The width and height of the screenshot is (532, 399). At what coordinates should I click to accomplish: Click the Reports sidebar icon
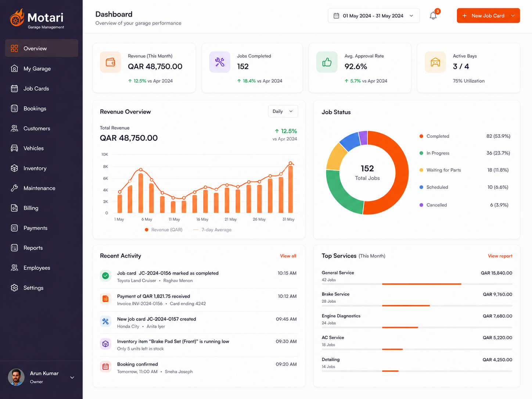[x=14, y=248]
